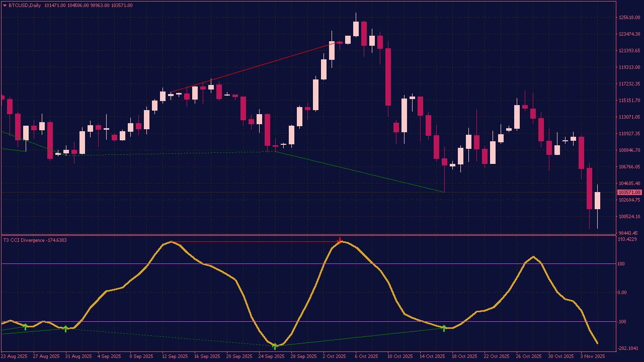Viewport: 644px width, 362px height.
Task: Click the 98443.45 price scale label
Action: tap(627, 233)
